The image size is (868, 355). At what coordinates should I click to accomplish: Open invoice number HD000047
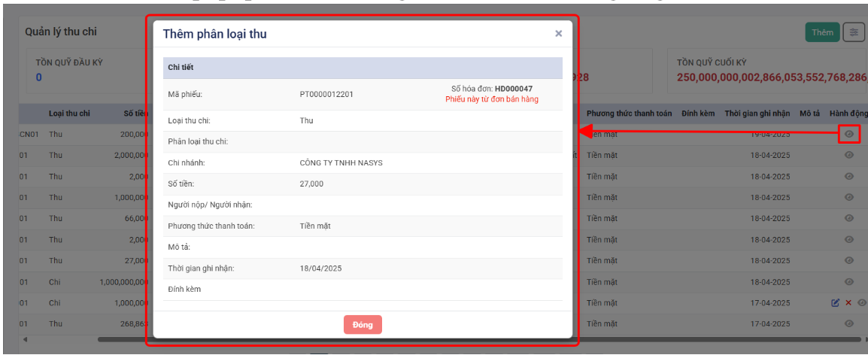[x=513, y=89]
